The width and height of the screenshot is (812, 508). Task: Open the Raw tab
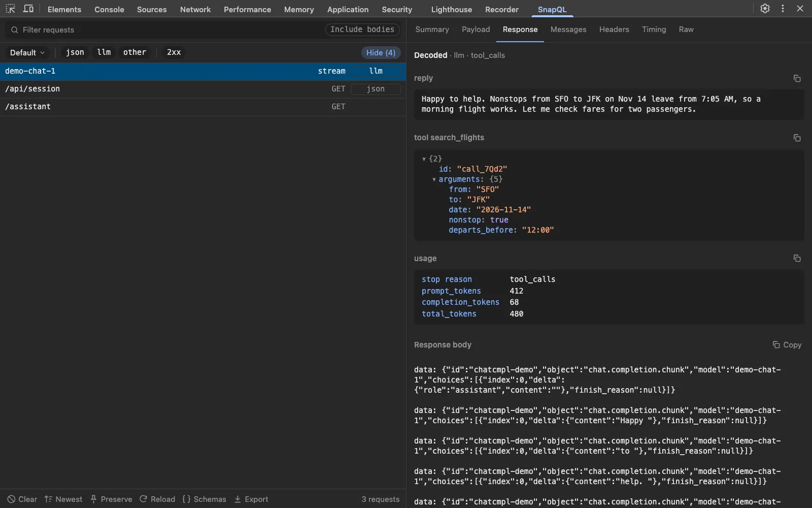coord(686,29)
